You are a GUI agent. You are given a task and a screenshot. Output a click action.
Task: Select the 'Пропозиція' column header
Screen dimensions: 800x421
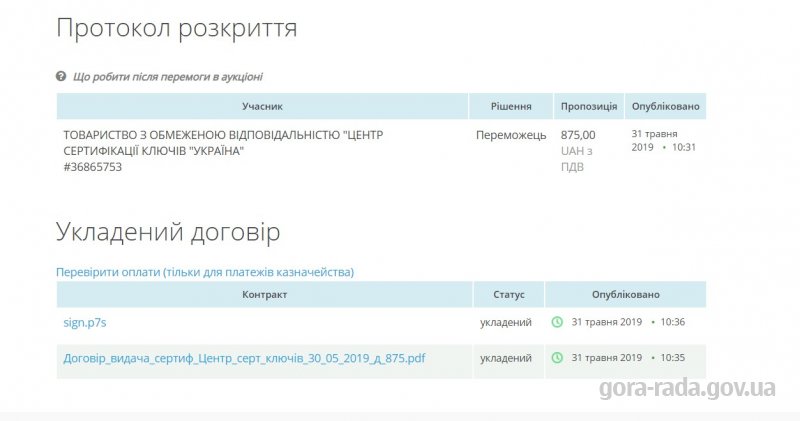[x=589, y=106]
